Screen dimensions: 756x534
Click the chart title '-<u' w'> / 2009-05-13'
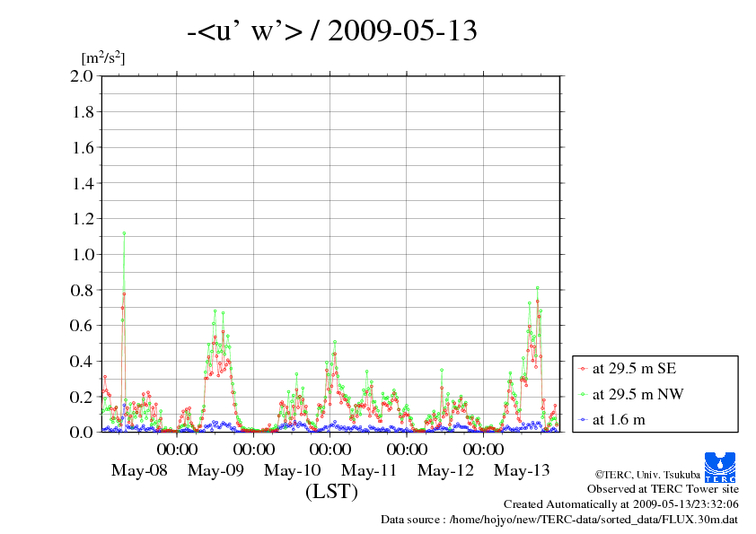[332, 31]
